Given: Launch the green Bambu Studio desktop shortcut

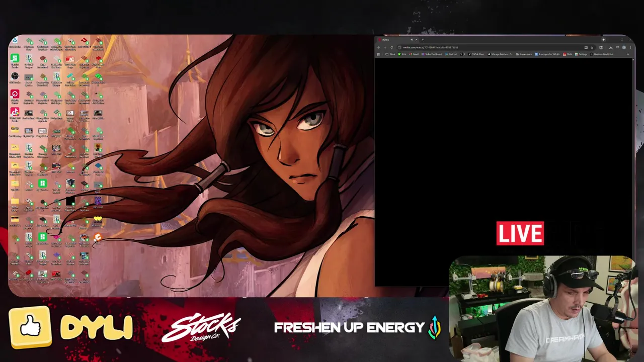Looking at the screenshot, I should (x=15, y=60).
